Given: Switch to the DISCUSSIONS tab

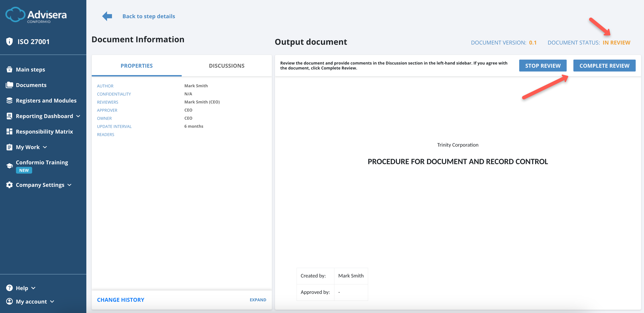Looking at the screenshot, I should [226, 65].
